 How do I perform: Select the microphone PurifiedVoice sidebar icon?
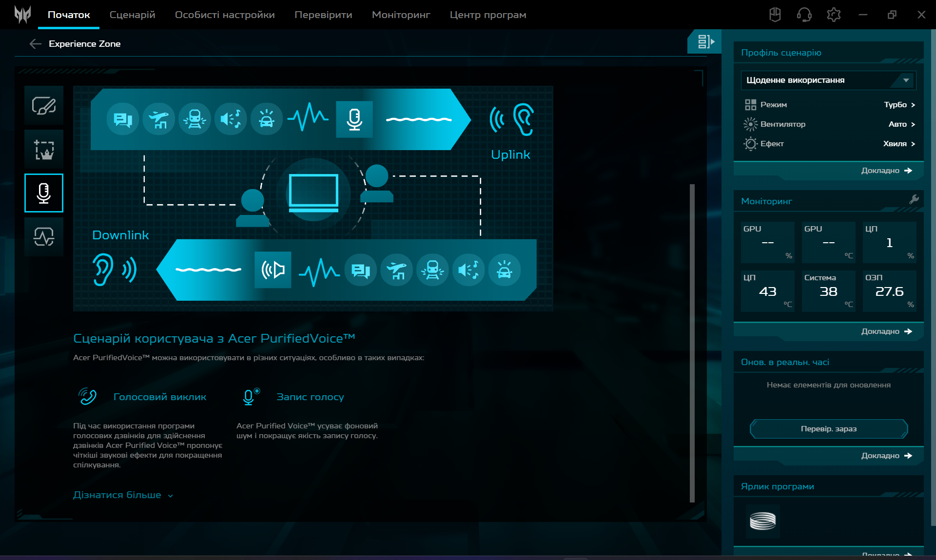(x=44, y=193)
